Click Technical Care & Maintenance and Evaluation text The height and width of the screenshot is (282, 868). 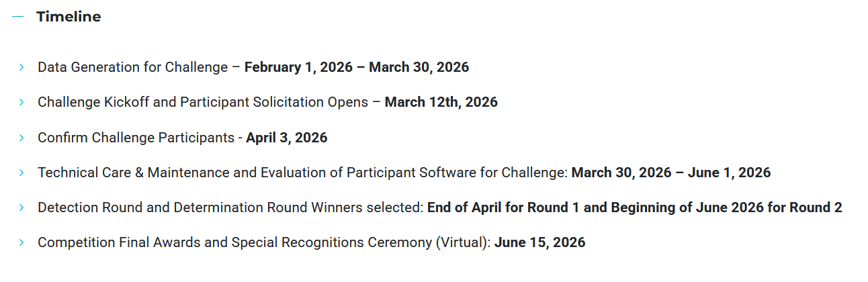coord(302,173)
